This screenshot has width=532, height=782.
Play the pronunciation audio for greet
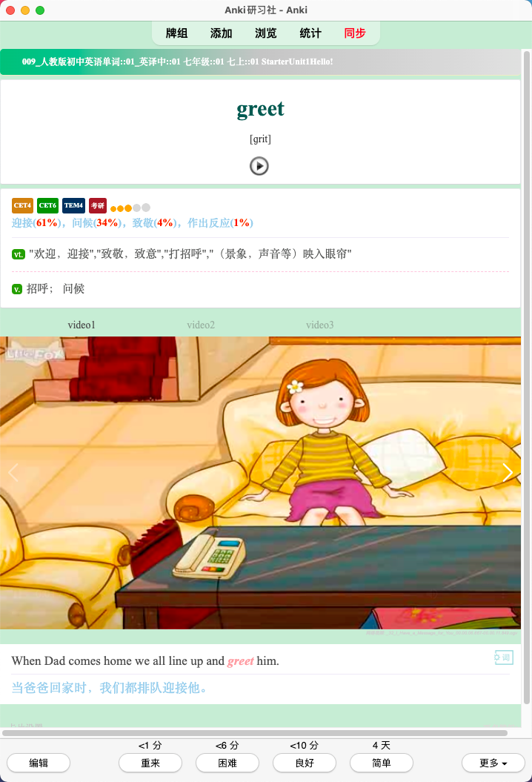coord(259,166)
